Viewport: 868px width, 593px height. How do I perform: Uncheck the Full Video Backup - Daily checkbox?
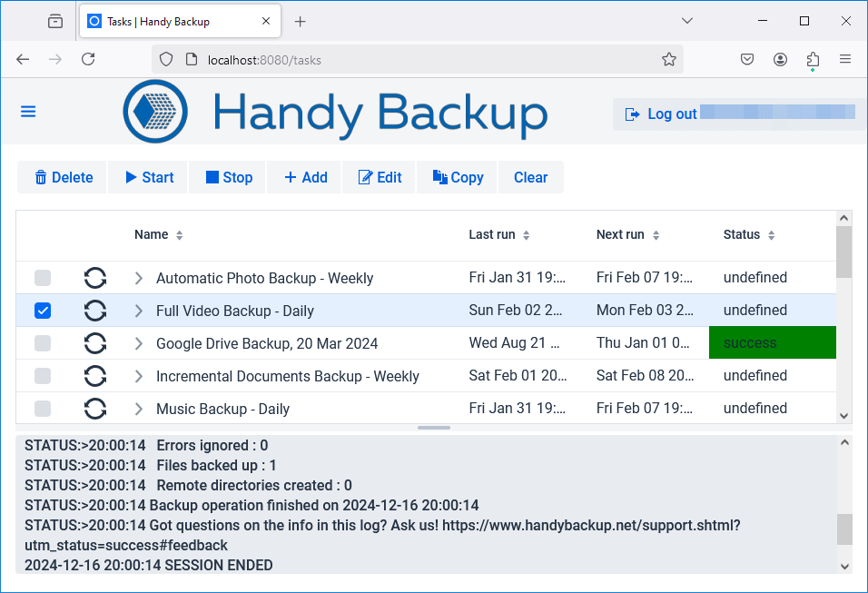point(42,311)
